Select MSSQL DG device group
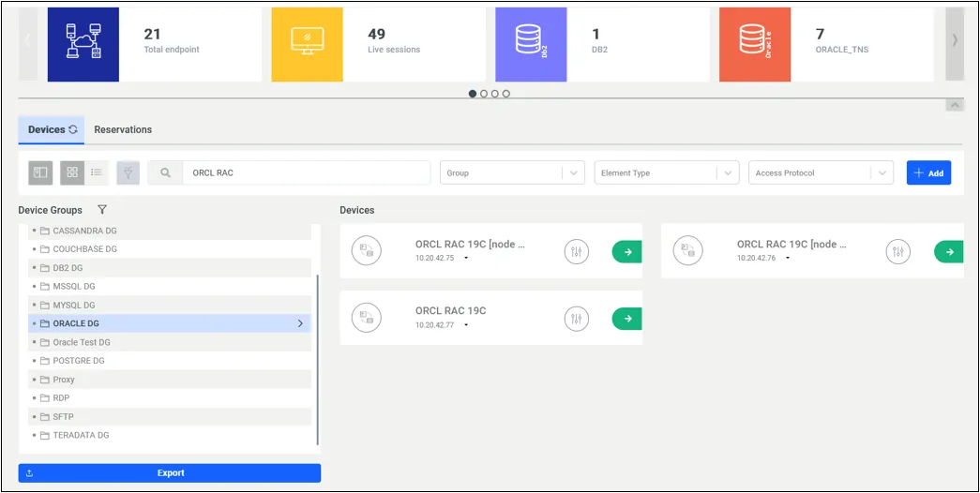The image size is (980, 493). (170, 286)
